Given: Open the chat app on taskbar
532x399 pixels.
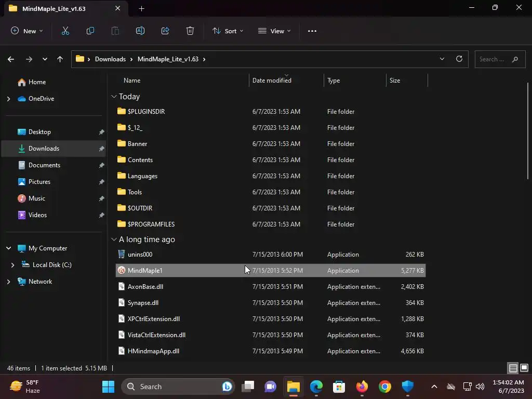Looking at the screenshot, I should pos(270,387).
